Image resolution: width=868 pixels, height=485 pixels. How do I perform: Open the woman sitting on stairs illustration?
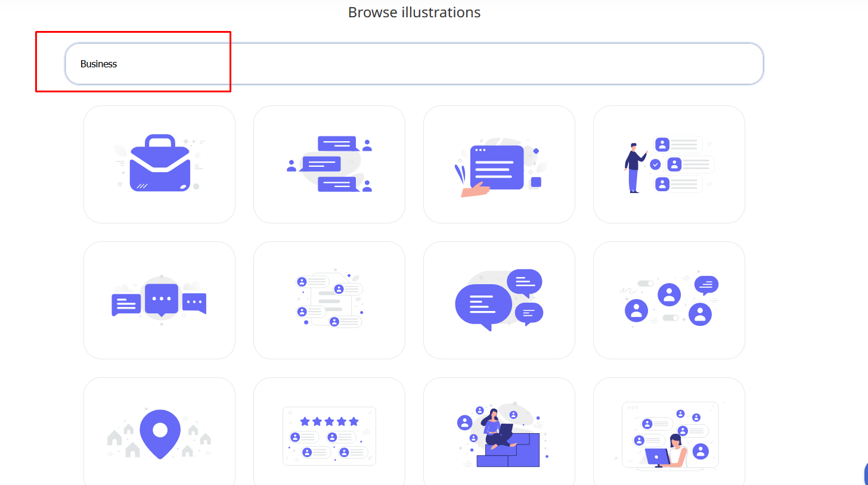pyautogui.click(x=499, y=435)
